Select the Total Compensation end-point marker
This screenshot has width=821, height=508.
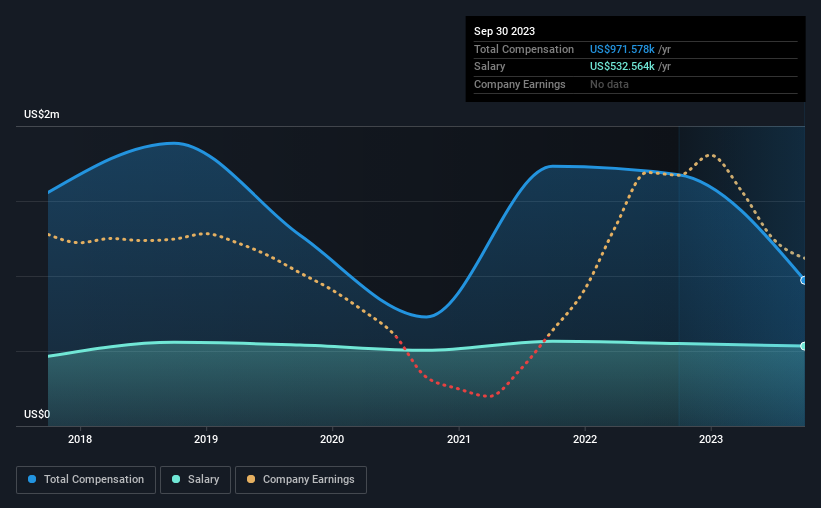pyautogui.click(x=804, y=281)
